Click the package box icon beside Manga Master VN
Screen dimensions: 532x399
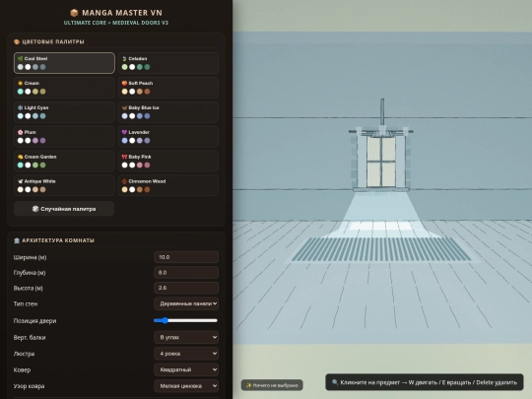[x=74, y=13]
